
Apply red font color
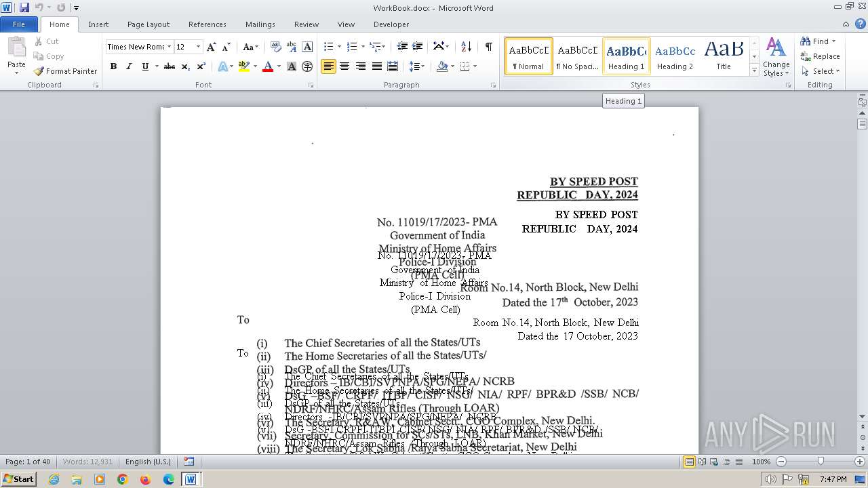point(268,66)
